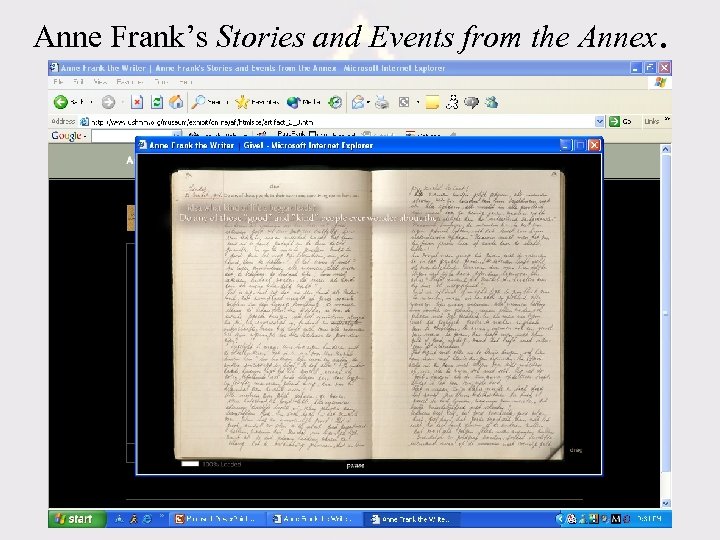Click the Mail envelope icon
Viewport: 720px width, 540px height.
358,102
